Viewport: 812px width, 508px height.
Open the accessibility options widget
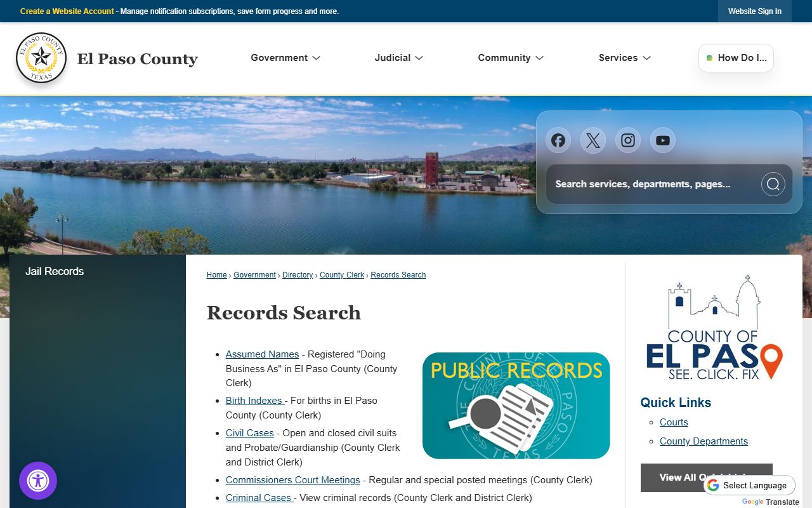point(38,481)
